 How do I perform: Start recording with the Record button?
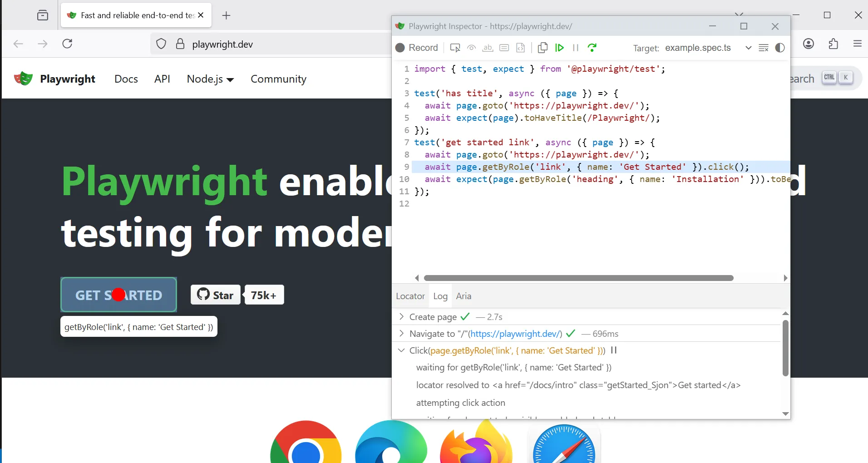417,48
